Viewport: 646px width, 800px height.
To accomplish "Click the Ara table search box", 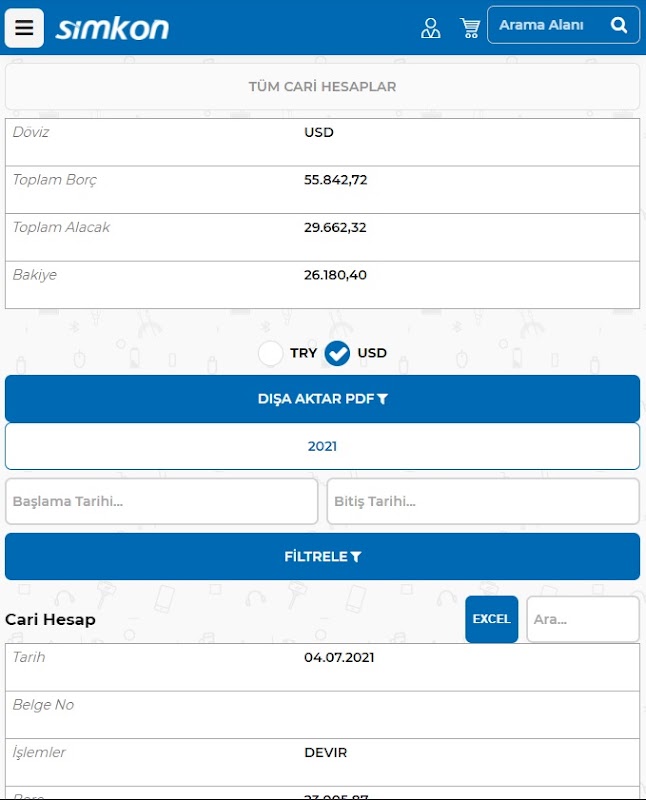I will pyautogui.click(x=582, y=619).
